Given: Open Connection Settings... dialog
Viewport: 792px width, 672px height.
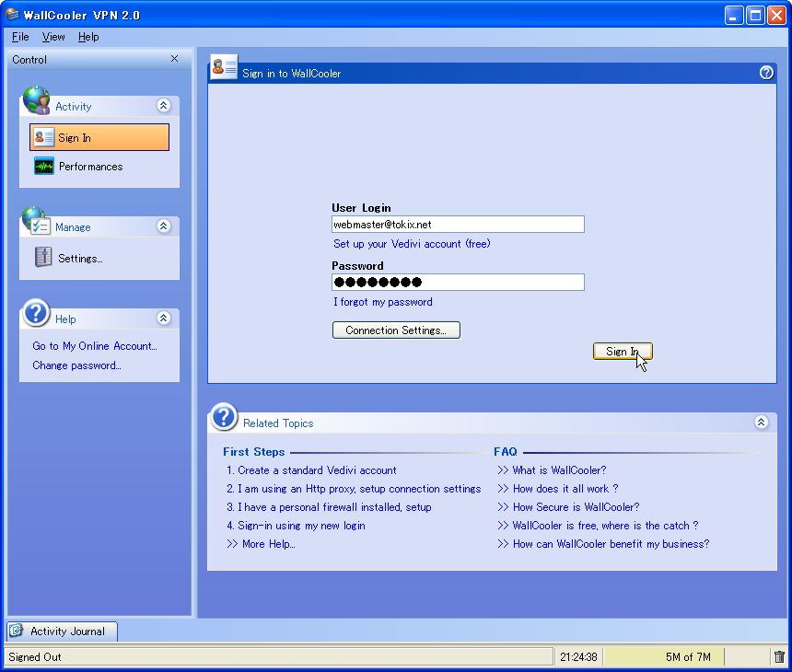Looking at the screenshot, I should click(396, 330).
